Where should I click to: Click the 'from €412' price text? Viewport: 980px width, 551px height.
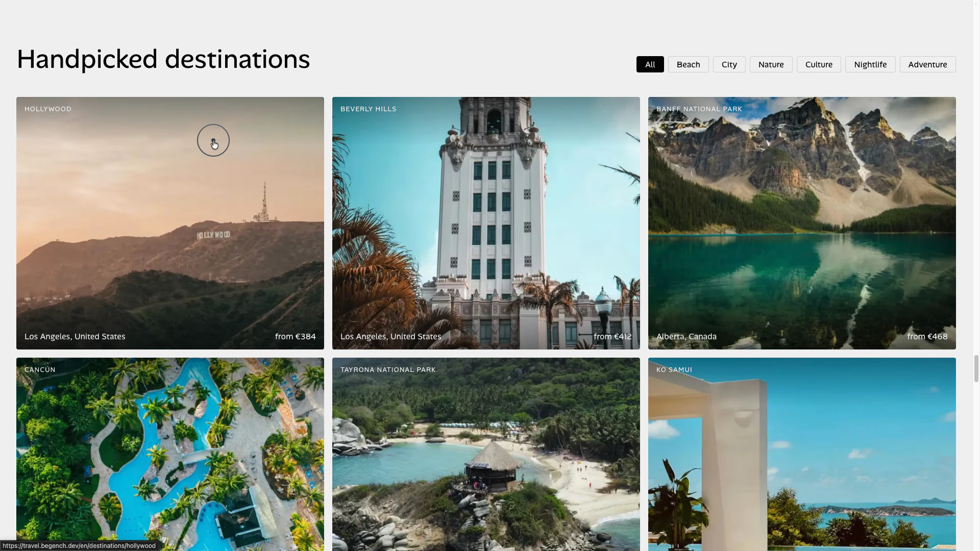(x=612, y=337)
